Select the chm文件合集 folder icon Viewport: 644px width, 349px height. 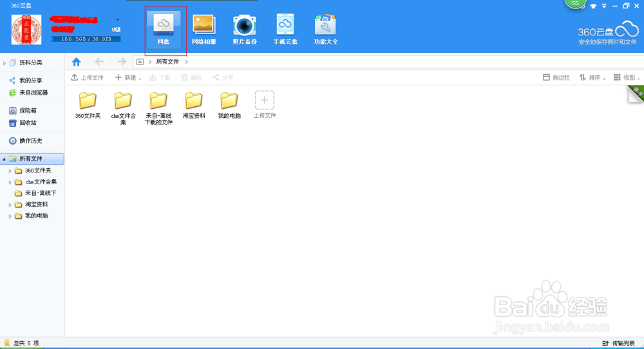123,100
